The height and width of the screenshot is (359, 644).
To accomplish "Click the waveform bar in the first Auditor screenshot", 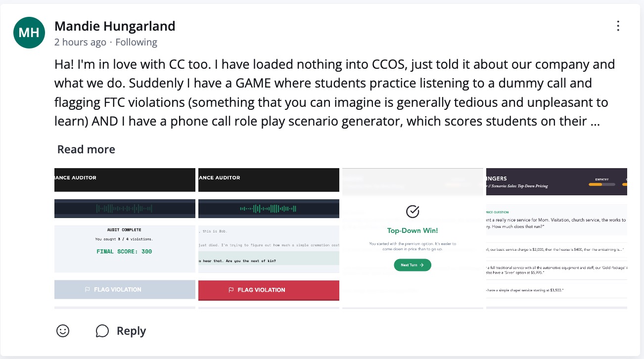I will pos(125,208).
